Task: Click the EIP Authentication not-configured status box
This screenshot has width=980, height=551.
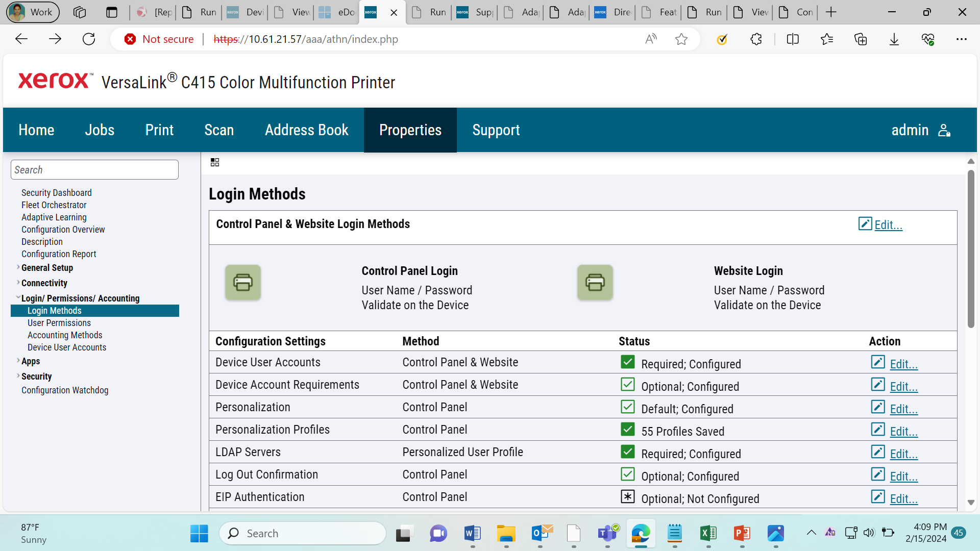Action: [628, 496]
